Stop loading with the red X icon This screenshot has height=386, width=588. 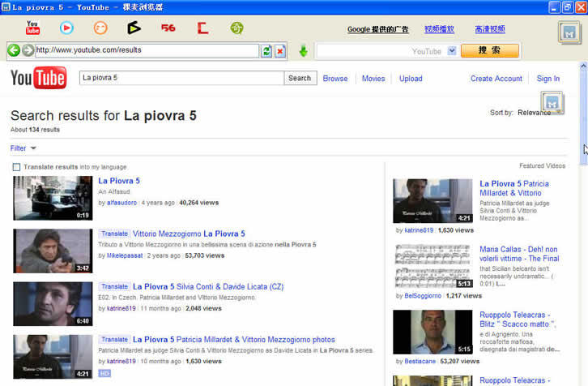coord(280,51)
